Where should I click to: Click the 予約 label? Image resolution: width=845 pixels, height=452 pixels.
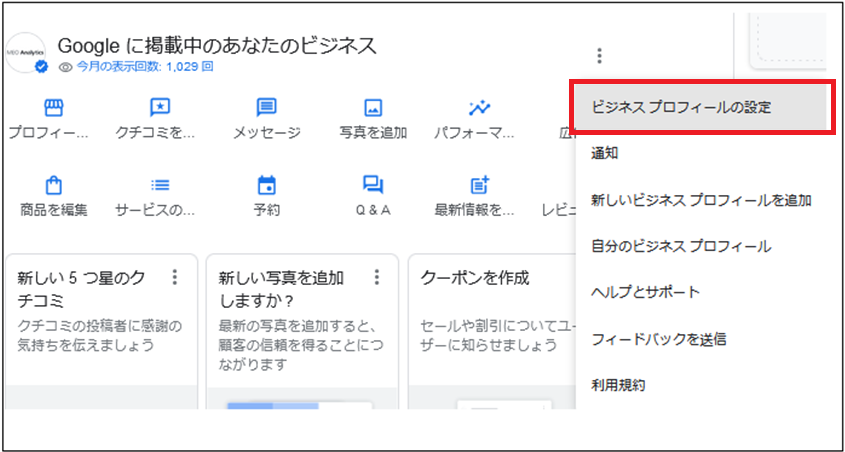(267, 210)
